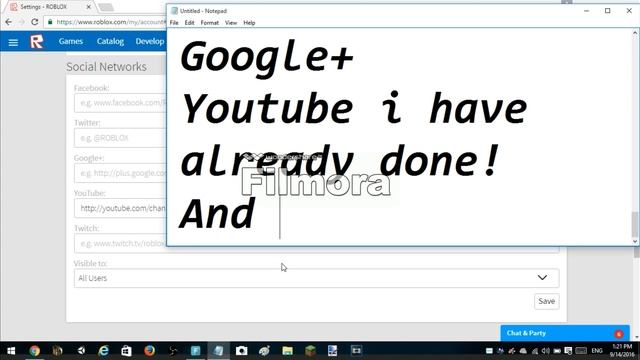Open the touch keyboard tray icon
640x360 pixels.
click(581, 351)
